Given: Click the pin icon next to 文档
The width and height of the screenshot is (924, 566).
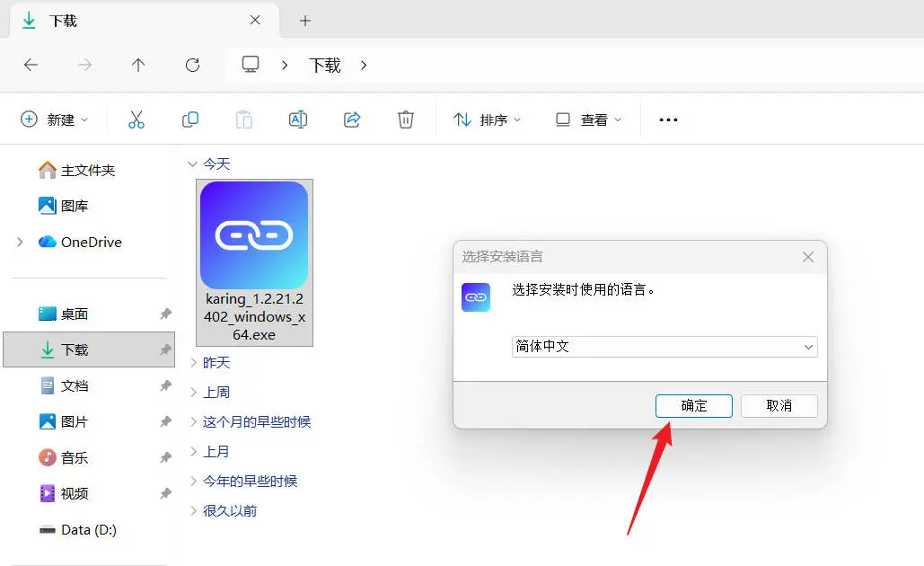Looking at the screenshot, I should [165, 385].
